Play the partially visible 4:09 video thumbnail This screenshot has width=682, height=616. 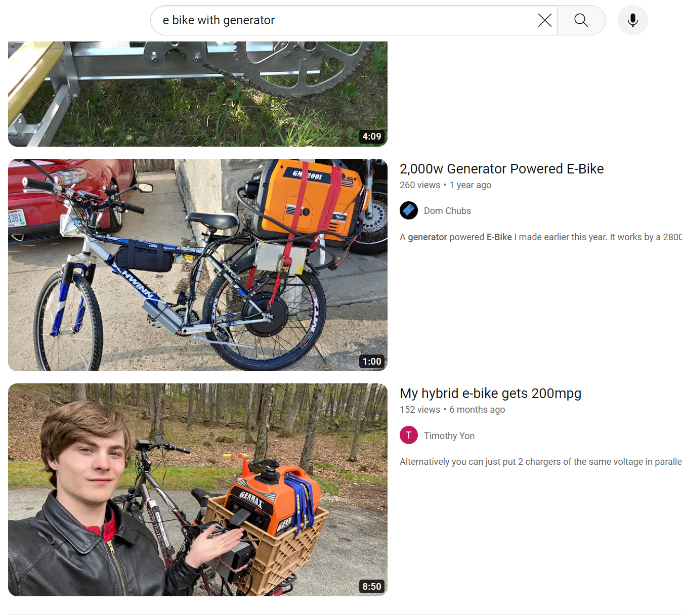pos(198,94)
